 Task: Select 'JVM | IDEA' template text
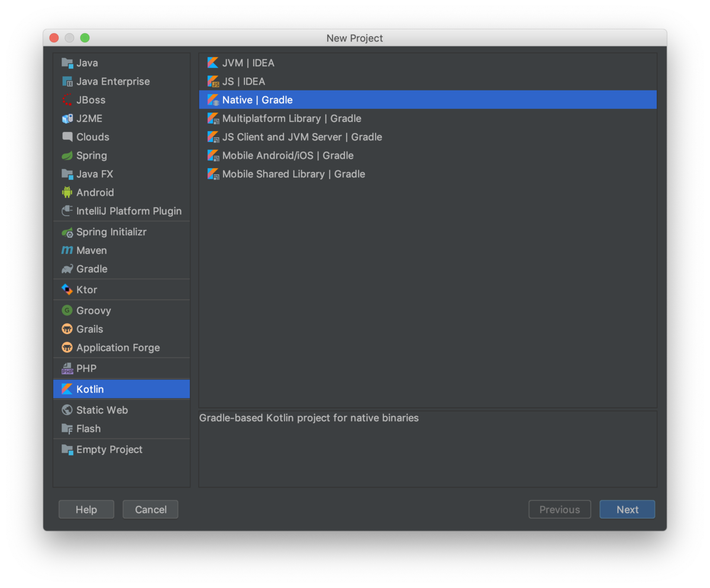pyautogui.click(x=248, y=63)
